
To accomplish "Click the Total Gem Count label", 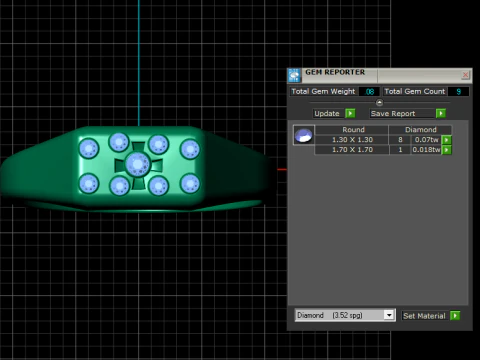I will (415, 91).
